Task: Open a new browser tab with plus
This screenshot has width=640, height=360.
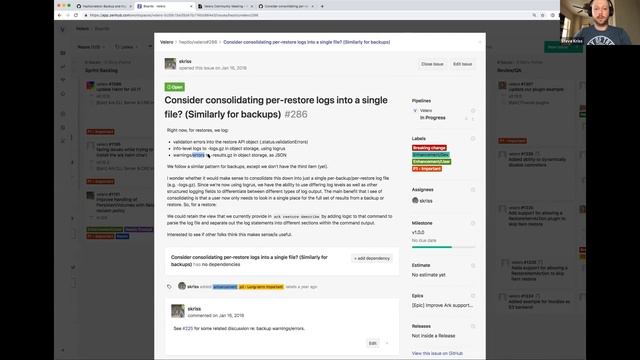Action: click(322, 6)
